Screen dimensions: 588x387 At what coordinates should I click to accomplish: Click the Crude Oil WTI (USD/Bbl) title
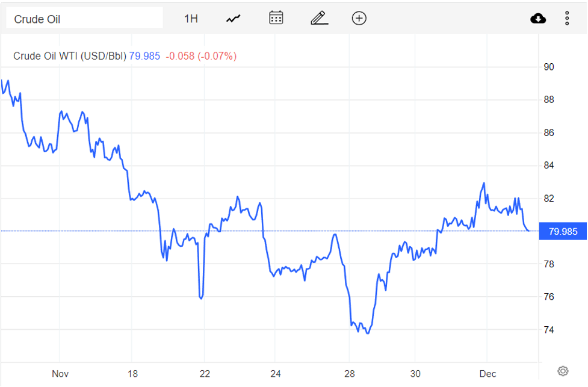(69, 56)
